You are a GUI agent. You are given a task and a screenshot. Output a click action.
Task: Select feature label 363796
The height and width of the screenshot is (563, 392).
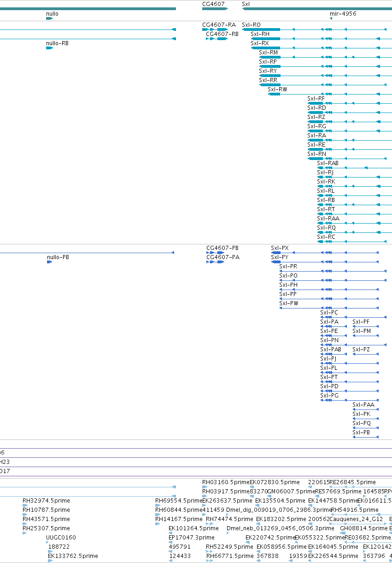point(374,556)
